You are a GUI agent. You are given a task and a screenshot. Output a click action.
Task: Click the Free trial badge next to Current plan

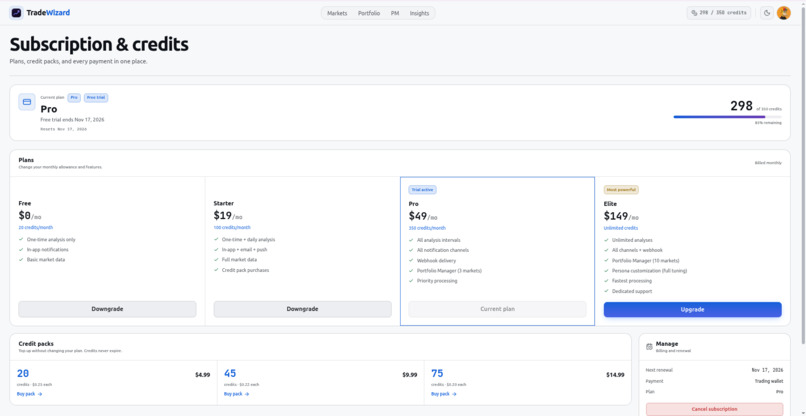(x=96, y=97)
